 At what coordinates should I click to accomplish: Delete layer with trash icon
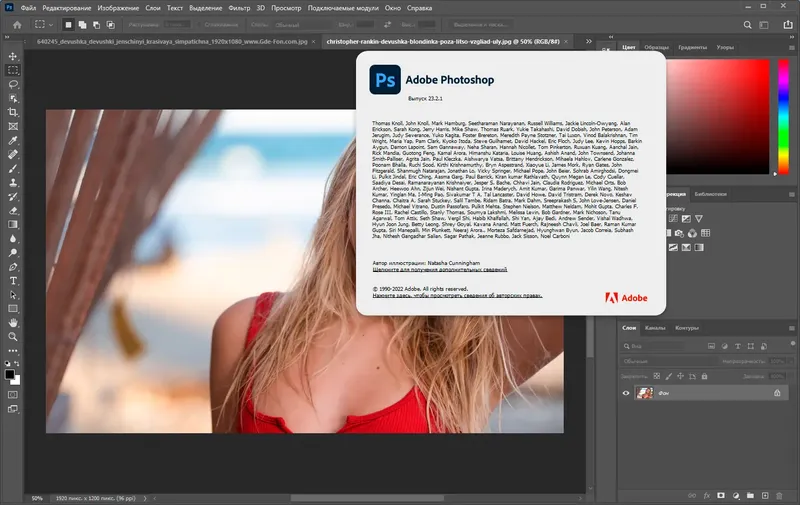point(779,495)
